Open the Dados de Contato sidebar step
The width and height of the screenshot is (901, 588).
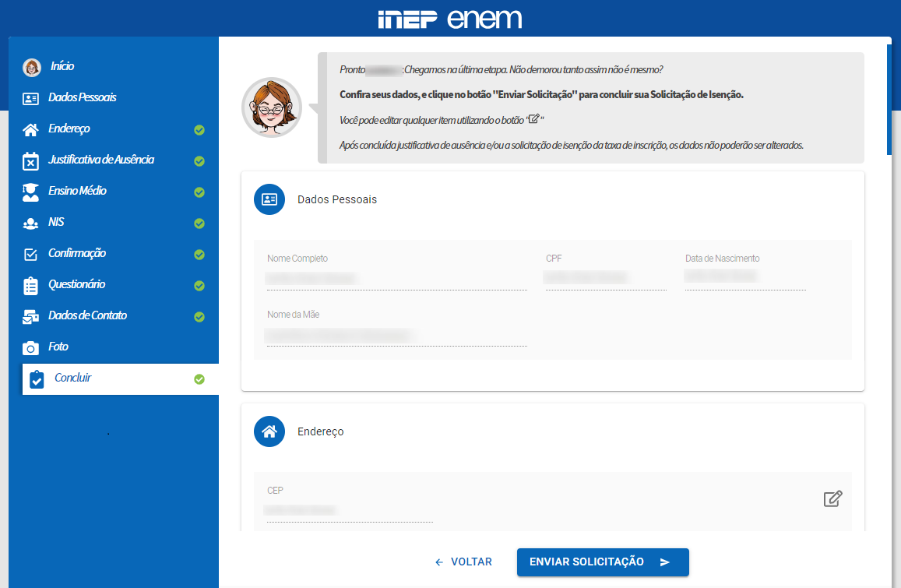pyautogui.click(x=87, y=315)
